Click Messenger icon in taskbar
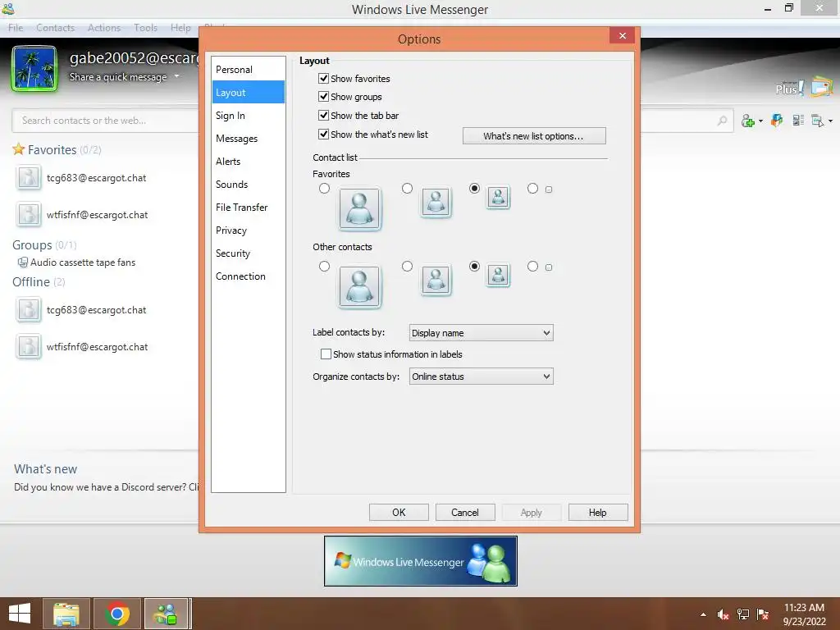840x630 pixels. coord(166,614)
